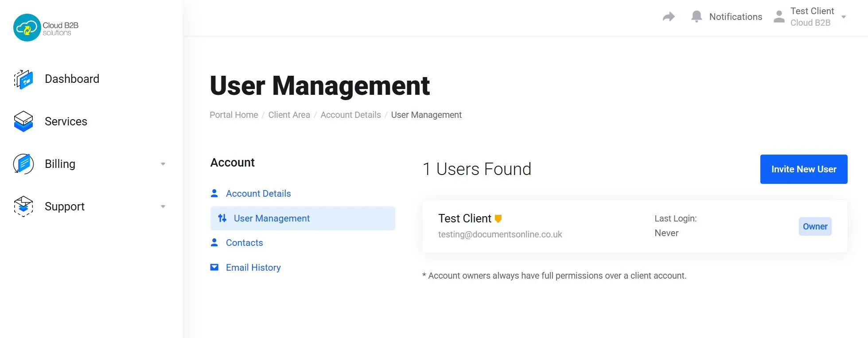This screenshot has height=338, width=868.
Task: Click the Test Client user name in card
Action: click(x=465, y=218)
